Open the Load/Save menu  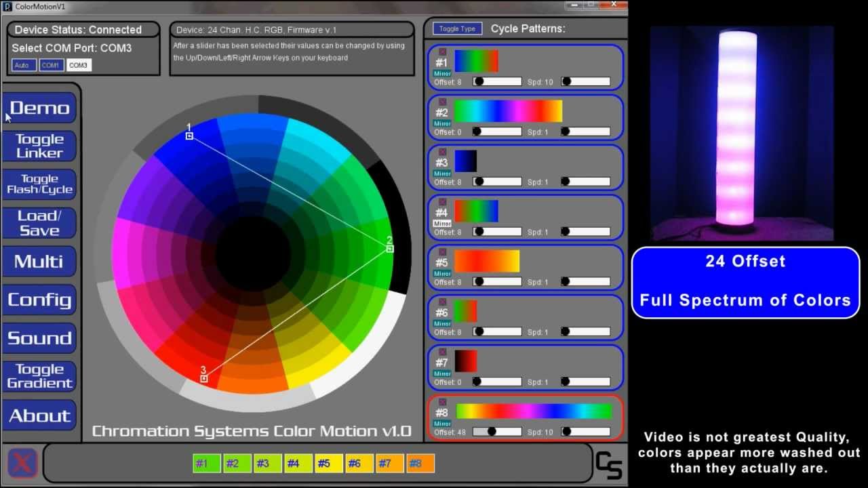pyautogui.click(x=39, y=223)
